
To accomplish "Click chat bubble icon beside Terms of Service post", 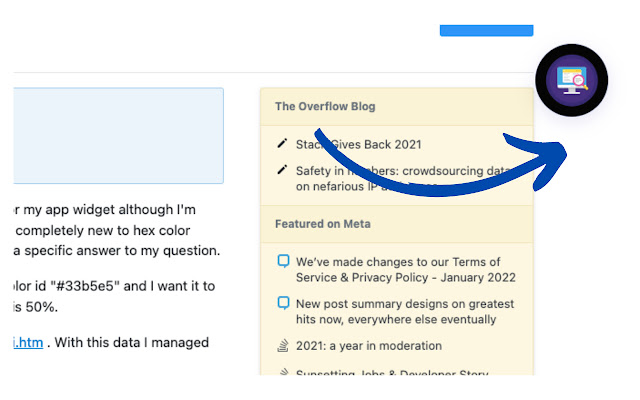I will pos(283,262).
